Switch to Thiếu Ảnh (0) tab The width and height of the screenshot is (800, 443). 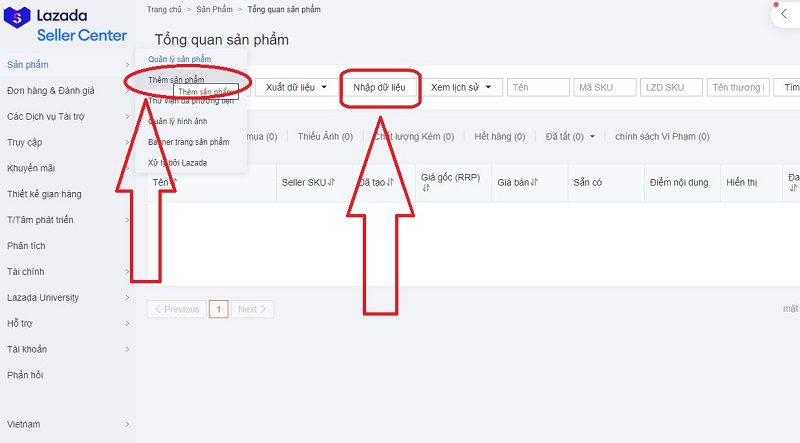tap(326, 137)
